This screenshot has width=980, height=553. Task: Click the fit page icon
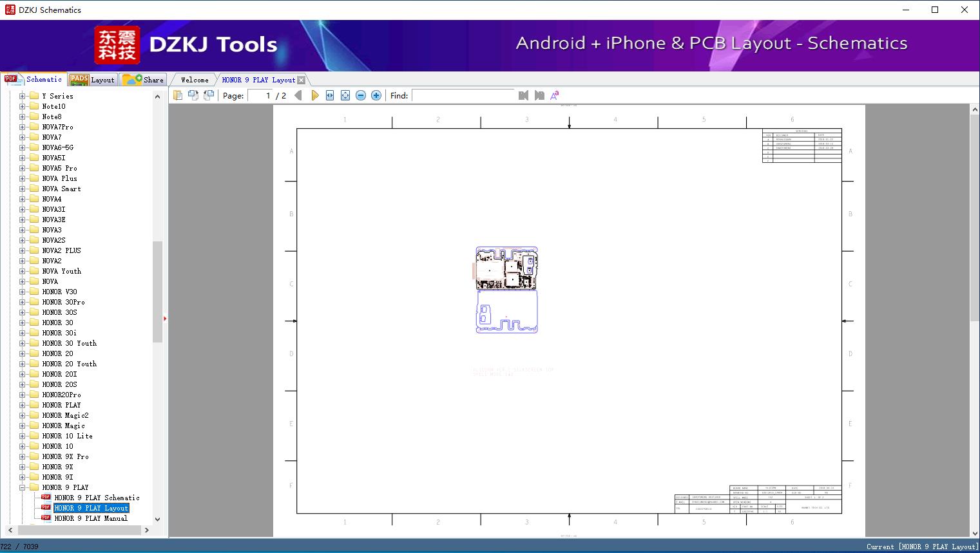point(345,95)
